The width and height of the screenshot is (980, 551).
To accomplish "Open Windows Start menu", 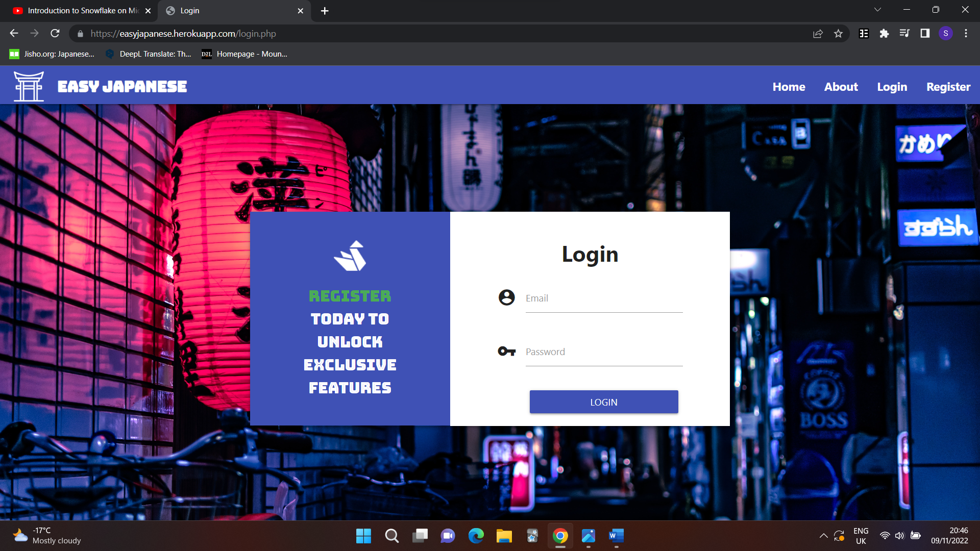I will (x=363, y=536).
